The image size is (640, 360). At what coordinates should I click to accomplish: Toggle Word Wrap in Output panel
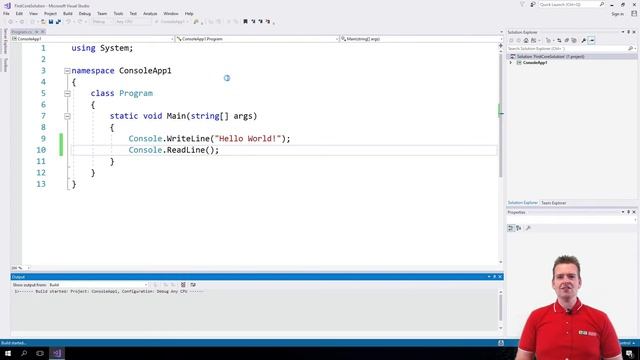pos(193,285)
